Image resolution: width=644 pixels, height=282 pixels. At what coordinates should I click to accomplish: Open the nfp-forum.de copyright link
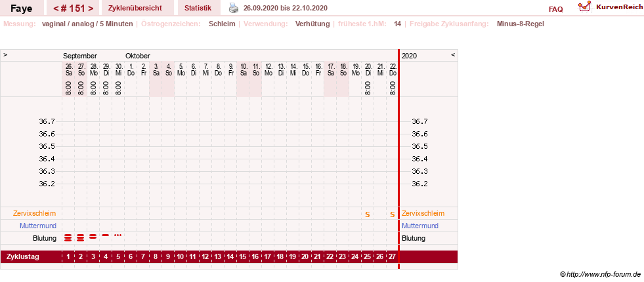600,274
